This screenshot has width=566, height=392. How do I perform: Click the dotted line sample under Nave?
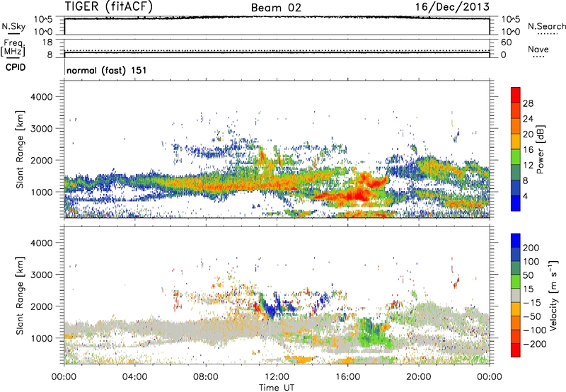pyautogui.click(x=538, y=57)
